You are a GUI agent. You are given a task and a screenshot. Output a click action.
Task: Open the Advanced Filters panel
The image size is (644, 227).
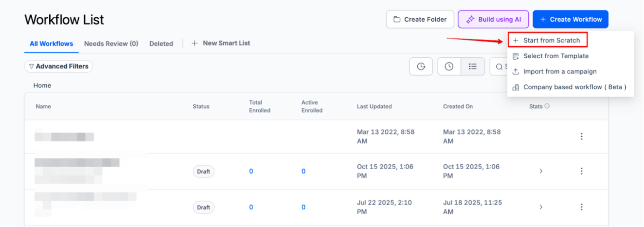pyautogui.click(x=58, y=66)
